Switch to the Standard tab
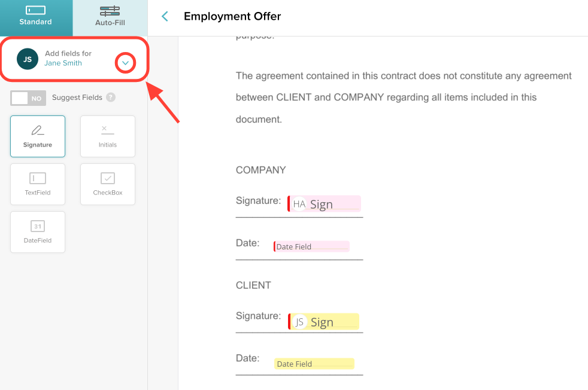 (37, 18)
